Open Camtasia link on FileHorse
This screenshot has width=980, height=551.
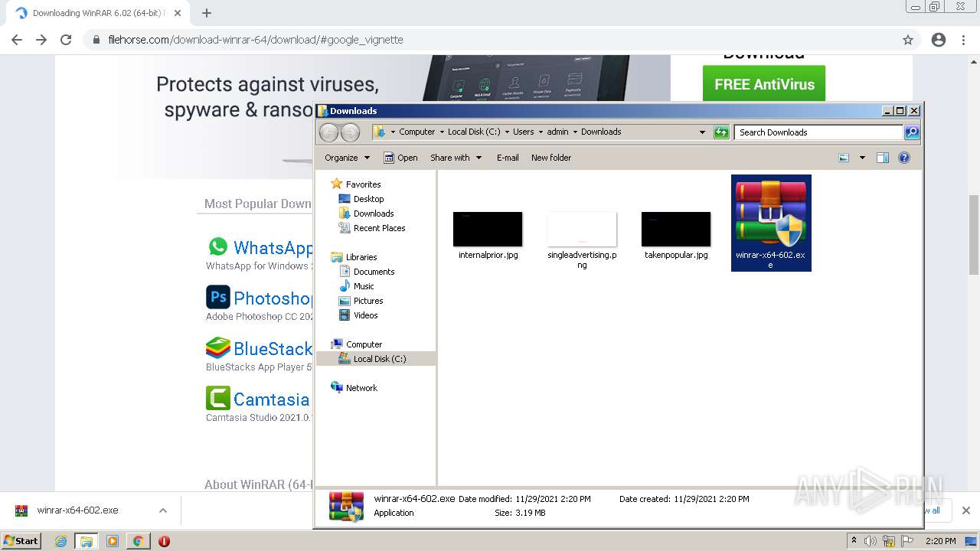(x=272, y=399)
